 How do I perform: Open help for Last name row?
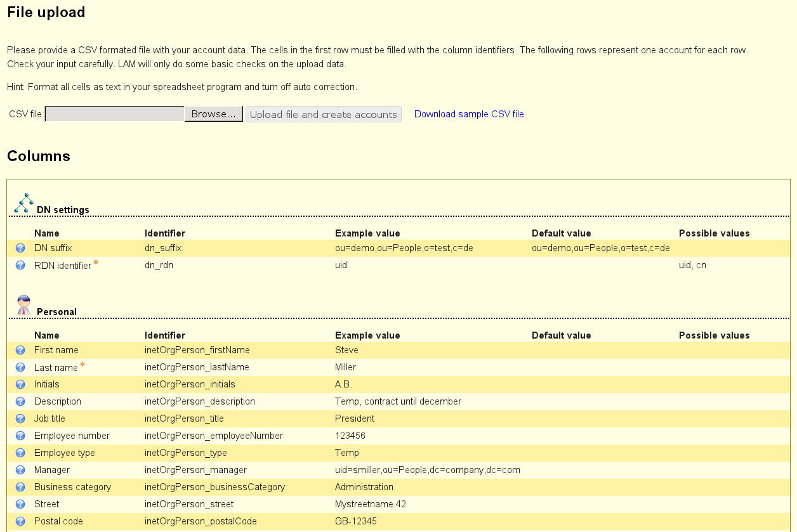[20, 367]
